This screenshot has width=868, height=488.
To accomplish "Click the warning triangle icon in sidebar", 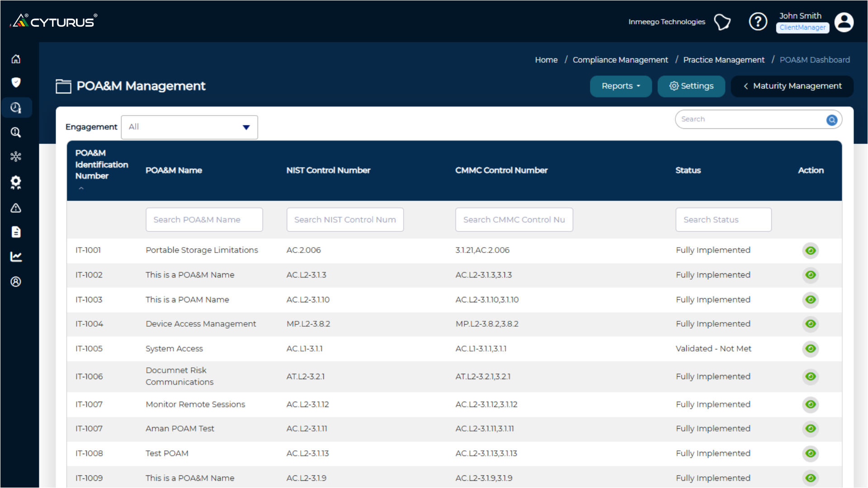I will pyautogui.click(x=16, y=208).
